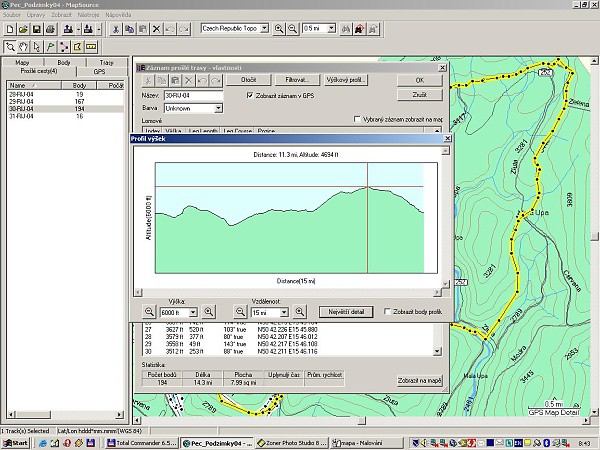The width and height of the screenshot is (600, 450).
Task: Select the arrow Selection tool
Action: click(x=37, y=47)
